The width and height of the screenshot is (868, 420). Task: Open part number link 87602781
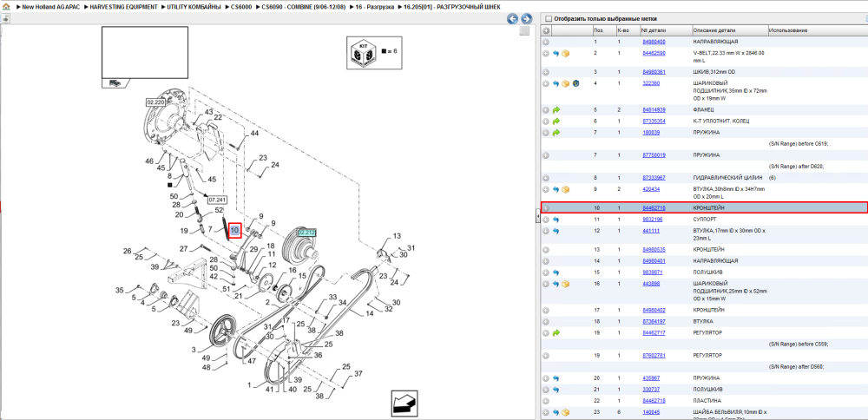[x=654, y=355]
